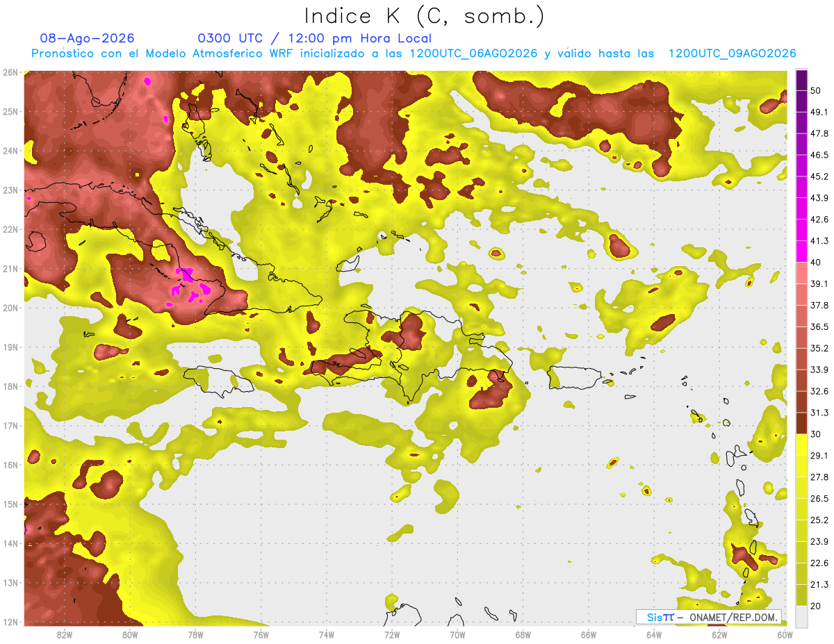Screen dimensions: 834x644
Task: Click the latitude label '20N'
Action: [x=10, y=308]
